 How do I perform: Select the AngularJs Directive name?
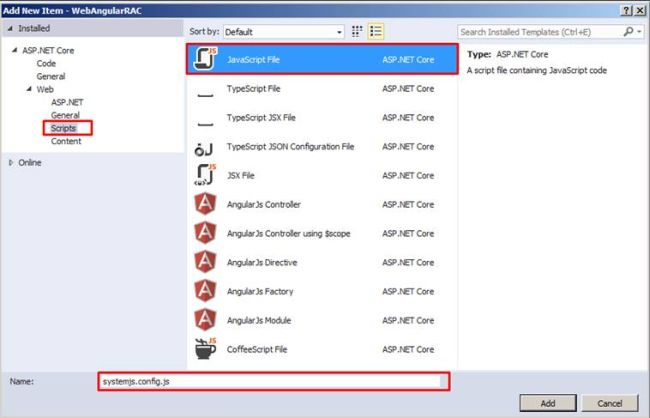(262, 263)
